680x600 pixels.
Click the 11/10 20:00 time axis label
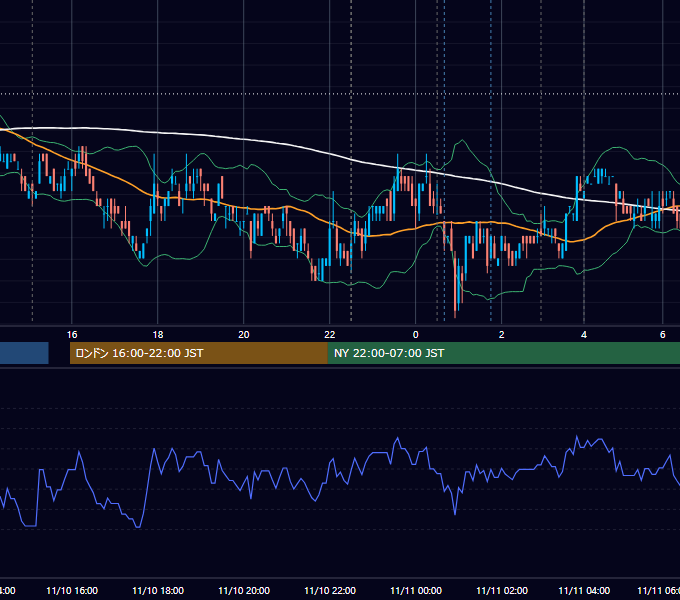244,590
